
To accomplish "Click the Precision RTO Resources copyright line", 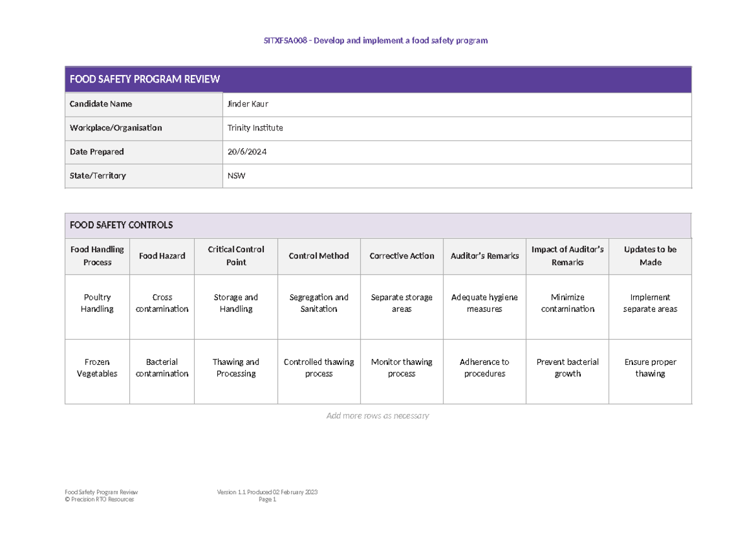I will pyautogui.click(x=100, y=499).
